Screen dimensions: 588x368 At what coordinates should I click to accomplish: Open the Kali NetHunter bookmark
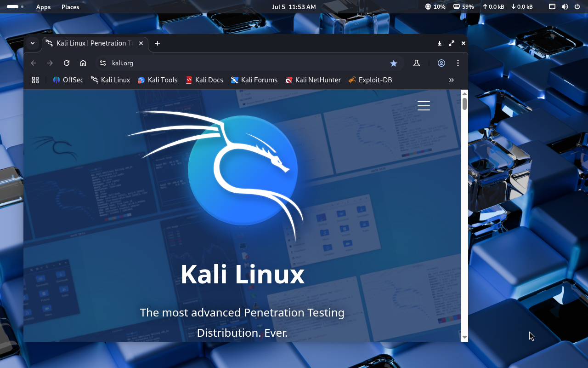313,80
